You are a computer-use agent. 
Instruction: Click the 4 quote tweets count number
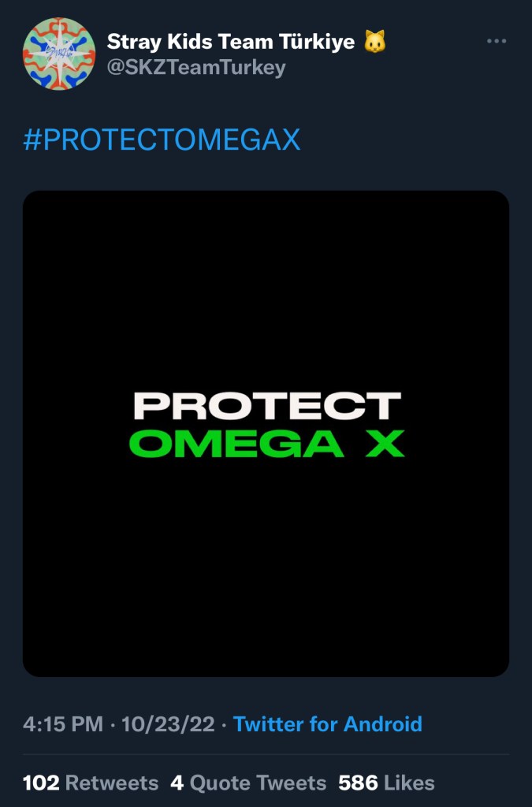[x=177, y=783]
